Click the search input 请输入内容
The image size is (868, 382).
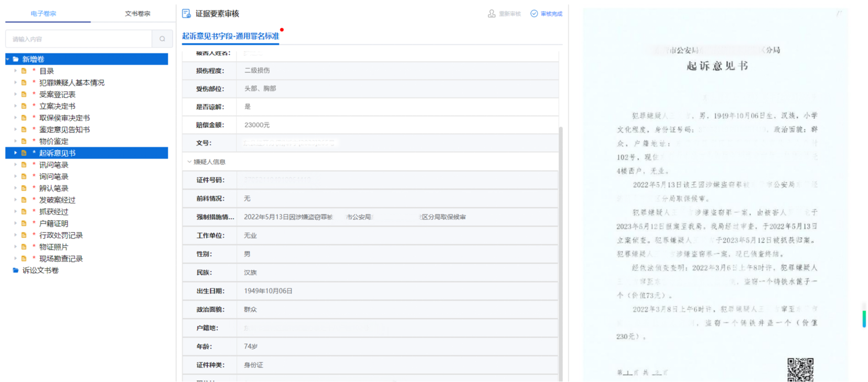(78, 39)
